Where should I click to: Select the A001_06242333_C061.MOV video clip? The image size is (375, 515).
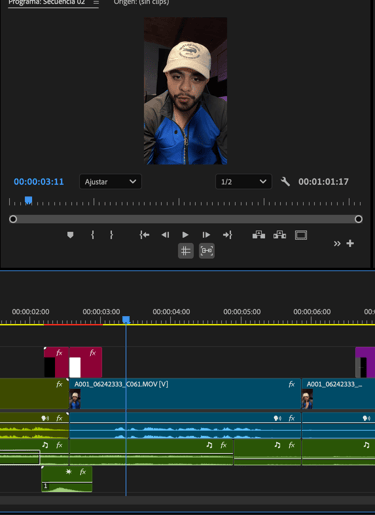pos(185,394)
